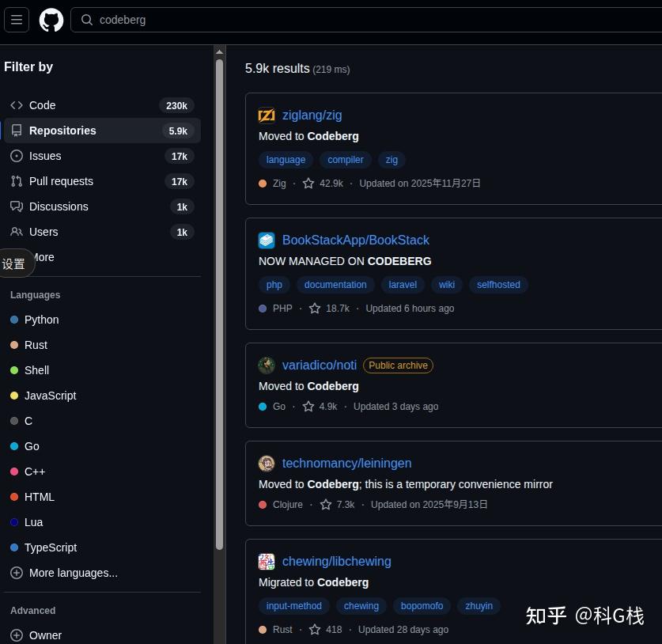
Task: Filter by Shell language
Action: [x=29, y=370]
